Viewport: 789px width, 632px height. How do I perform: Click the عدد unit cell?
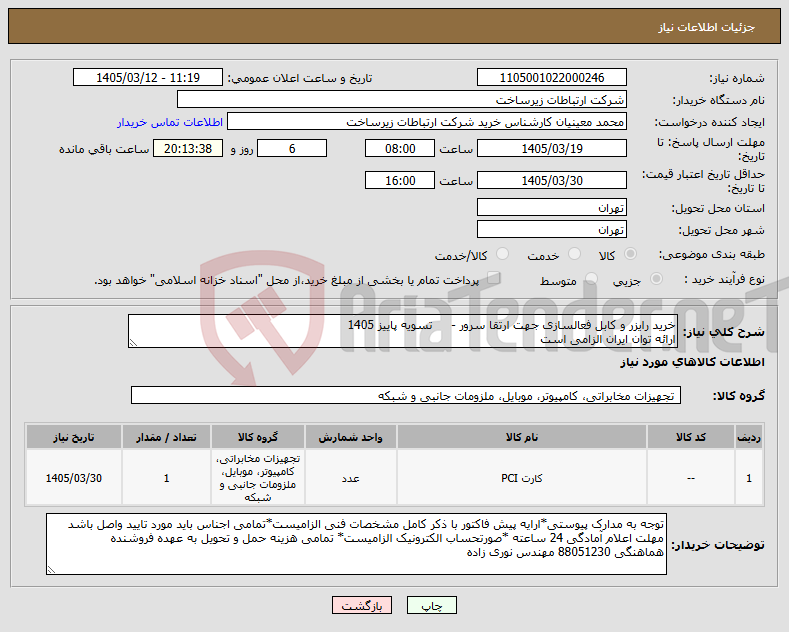point(350,478)
